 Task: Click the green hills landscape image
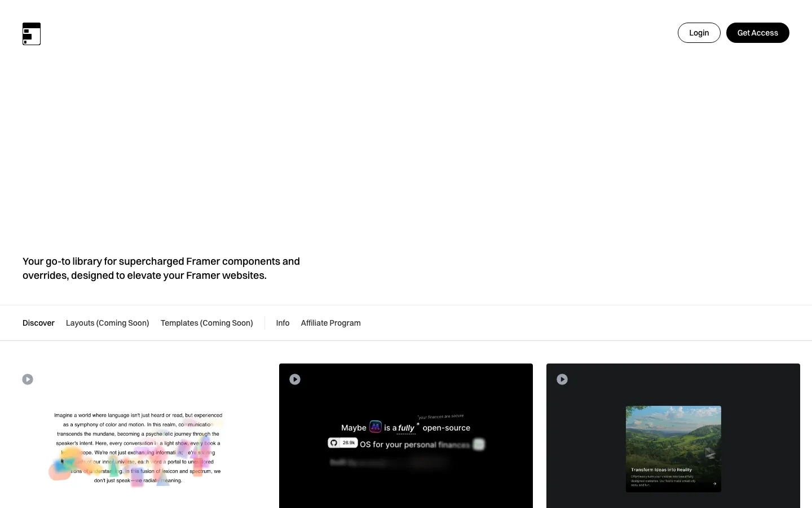coord(673,435)
